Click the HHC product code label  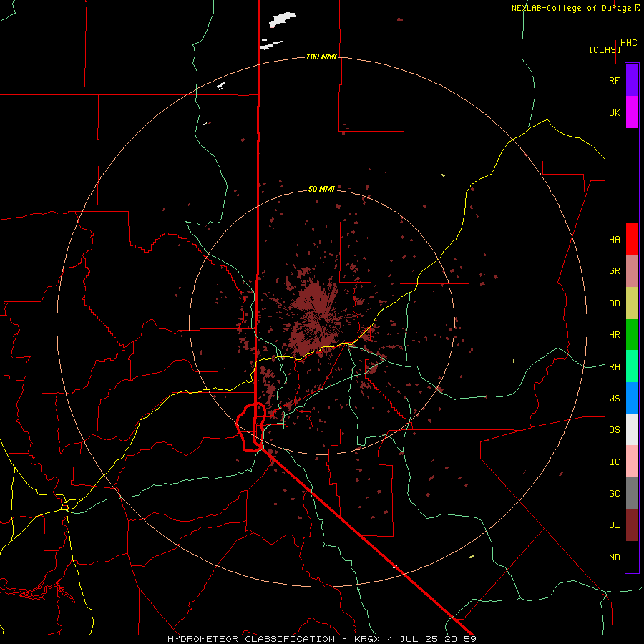[x=629, y=43]
